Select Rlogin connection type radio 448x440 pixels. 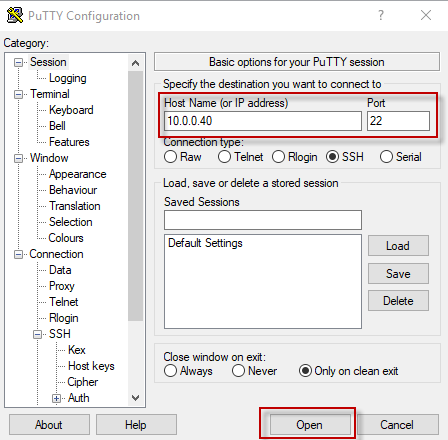pyautogui.click(x=278, y=157)
